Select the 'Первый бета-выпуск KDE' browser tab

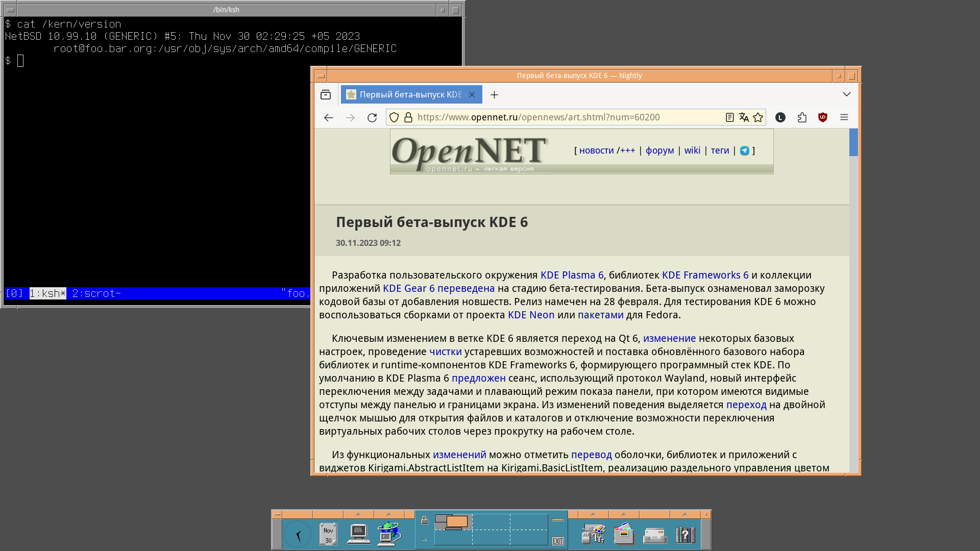[x=411, y=95]
